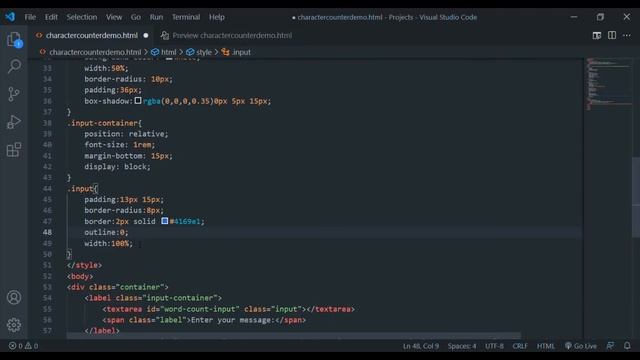Click the style breadcrumb item
The width and height of the screenshot is (640, 360).
(x=199, y=52)
